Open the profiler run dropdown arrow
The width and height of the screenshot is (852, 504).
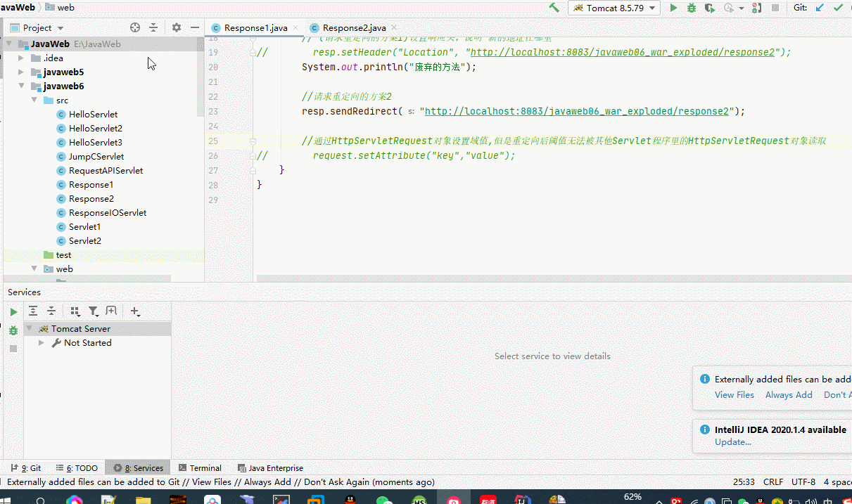click(x=741, y=8)
